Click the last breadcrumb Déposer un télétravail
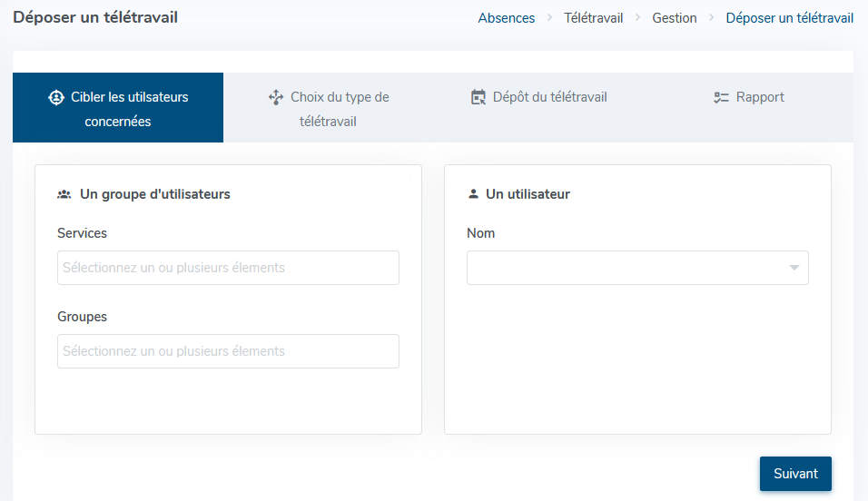 [789, 18]
